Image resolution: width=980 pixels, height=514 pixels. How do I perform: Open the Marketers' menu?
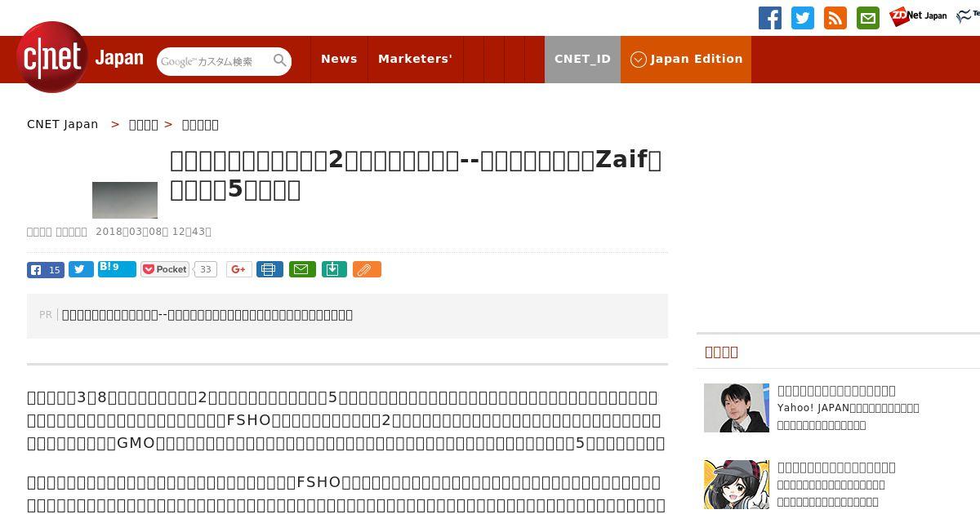[x=415, y=59]
